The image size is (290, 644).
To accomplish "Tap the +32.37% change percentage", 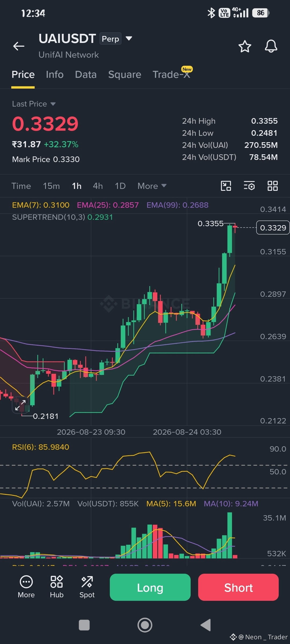I will click(61, 144).
